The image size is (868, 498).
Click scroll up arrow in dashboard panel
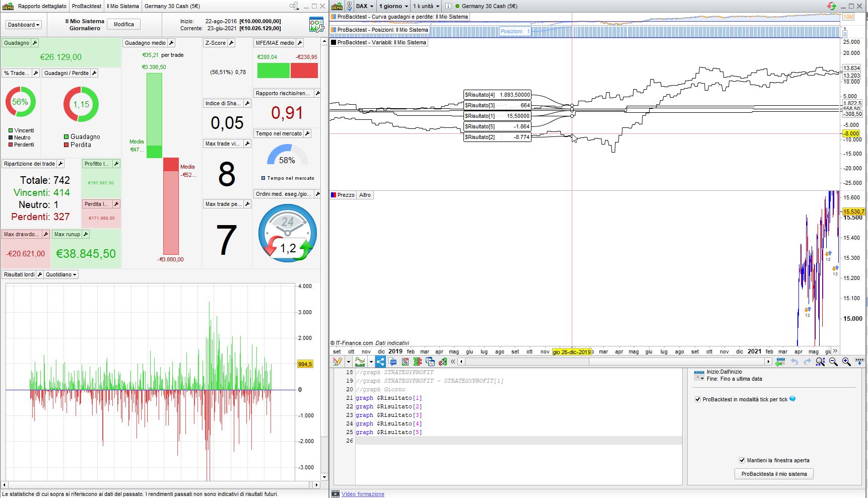pos(324,41)
